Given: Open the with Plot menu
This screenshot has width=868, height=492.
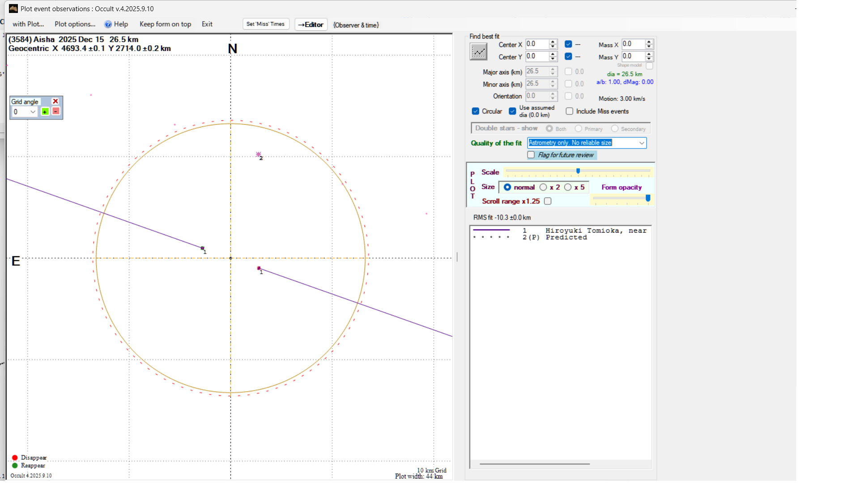Looking at the screenshot, I should (x=28, y=24).
